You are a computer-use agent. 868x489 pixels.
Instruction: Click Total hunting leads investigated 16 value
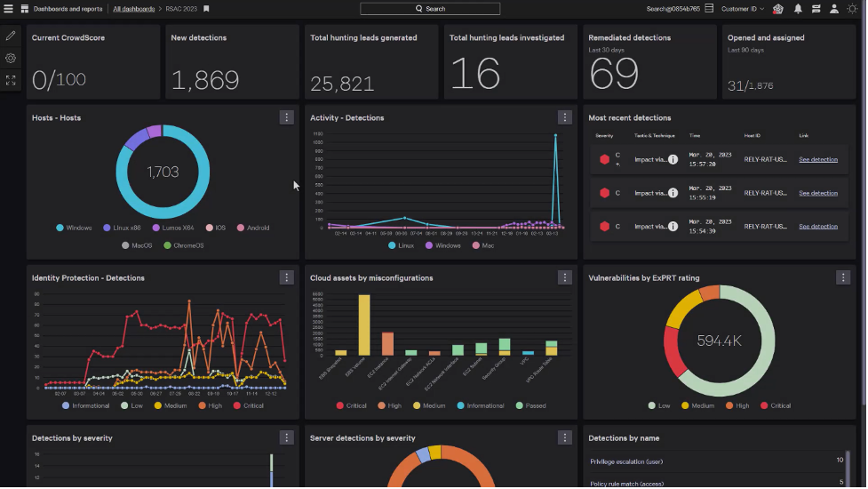coord(475,74)
